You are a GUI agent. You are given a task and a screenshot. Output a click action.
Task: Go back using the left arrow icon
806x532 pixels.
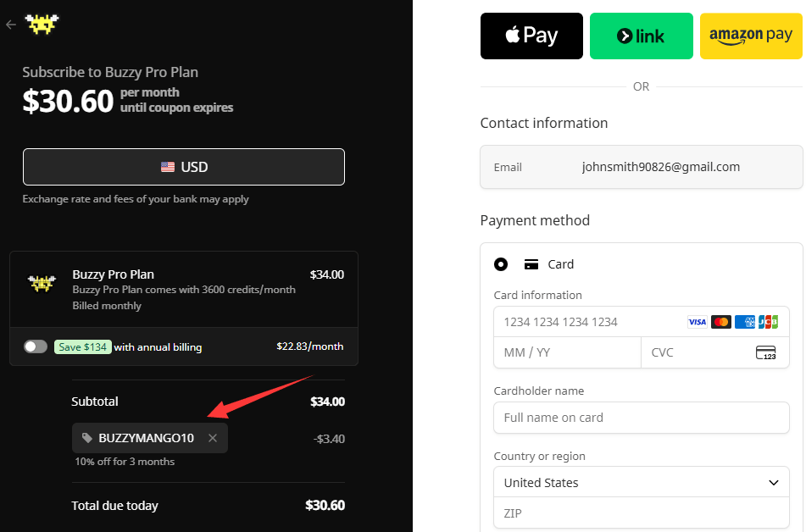pyautogui.click(x=11, y=25)
